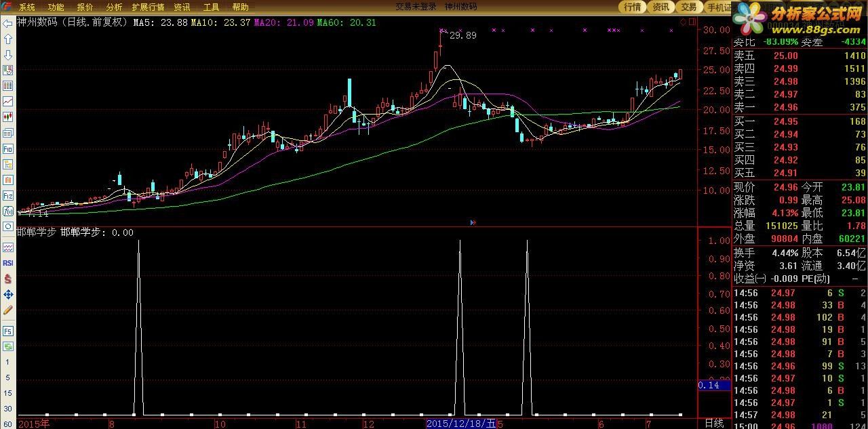Select the 买五 24.91 order row

tap(800, 173)
